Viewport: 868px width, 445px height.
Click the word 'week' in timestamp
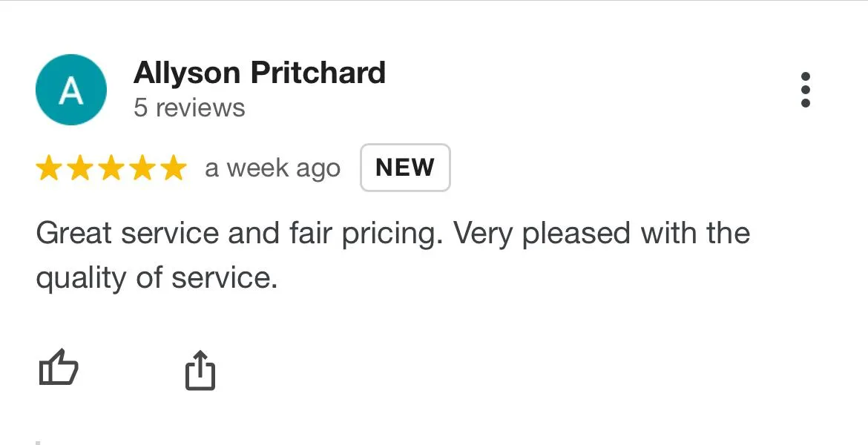point(260,168)
